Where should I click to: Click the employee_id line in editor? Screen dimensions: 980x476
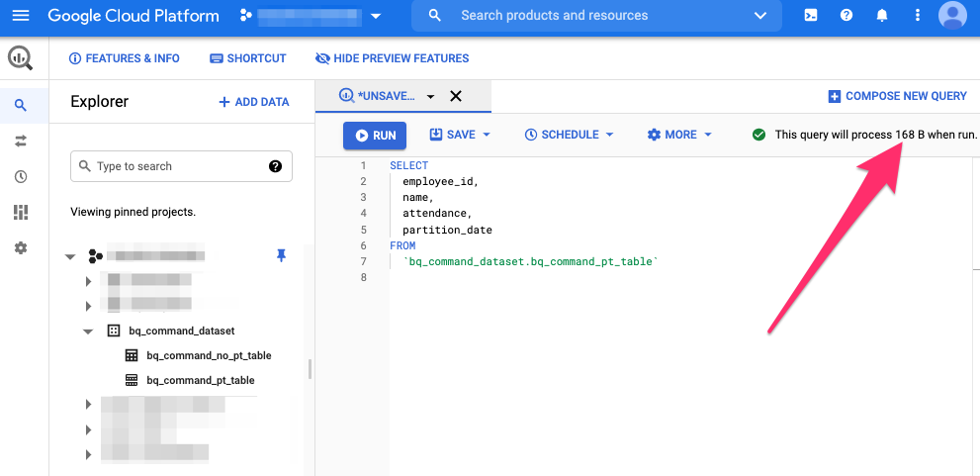[441, 181]
